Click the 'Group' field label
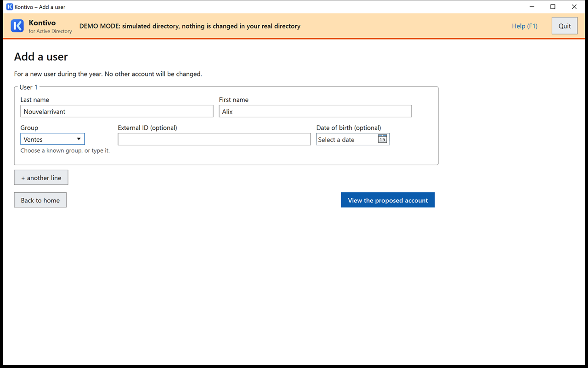This screenshot has height=368, width=588. point(29,128)
